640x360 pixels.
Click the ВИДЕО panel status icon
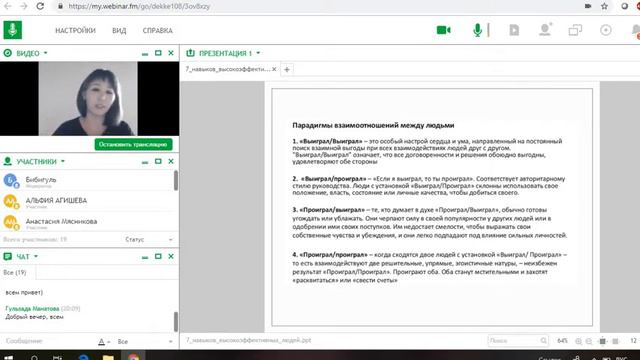pos(7,53)
